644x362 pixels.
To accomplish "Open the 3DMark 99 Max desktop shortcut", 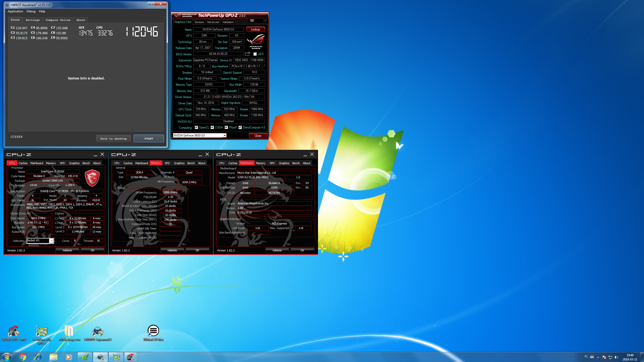I will [x=153, y=333].
